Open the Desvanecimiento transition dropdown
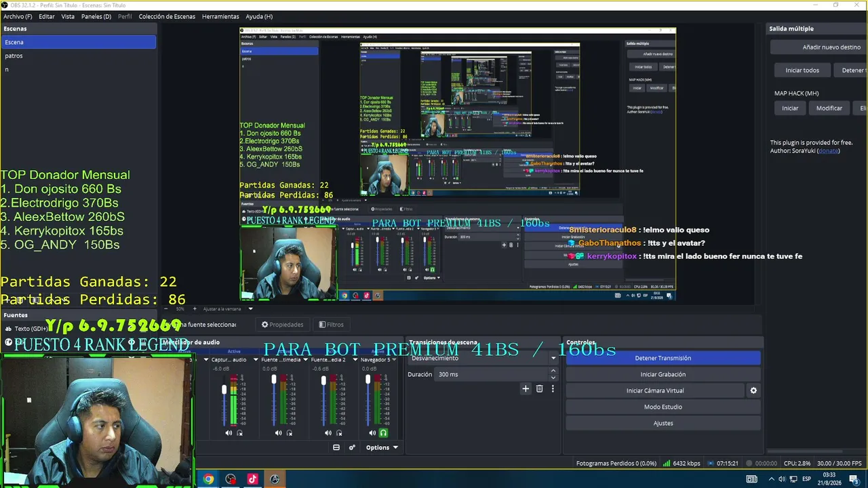The width and height of the screenshot is (868, 488). point(483,358)
